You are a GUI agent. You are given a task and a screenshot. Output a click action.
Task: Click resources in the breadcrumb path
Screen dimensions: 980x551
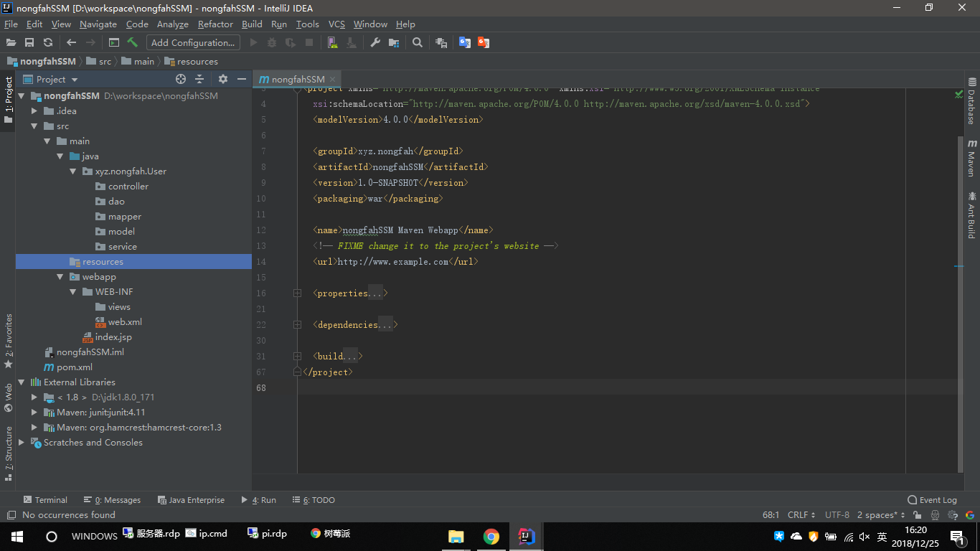pos(192,62)
